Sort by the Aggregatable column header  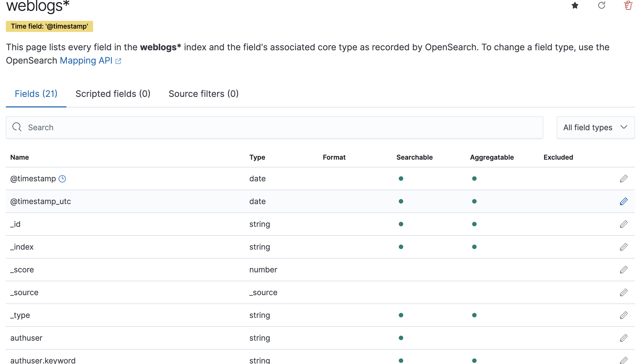[x=492, y=157]
